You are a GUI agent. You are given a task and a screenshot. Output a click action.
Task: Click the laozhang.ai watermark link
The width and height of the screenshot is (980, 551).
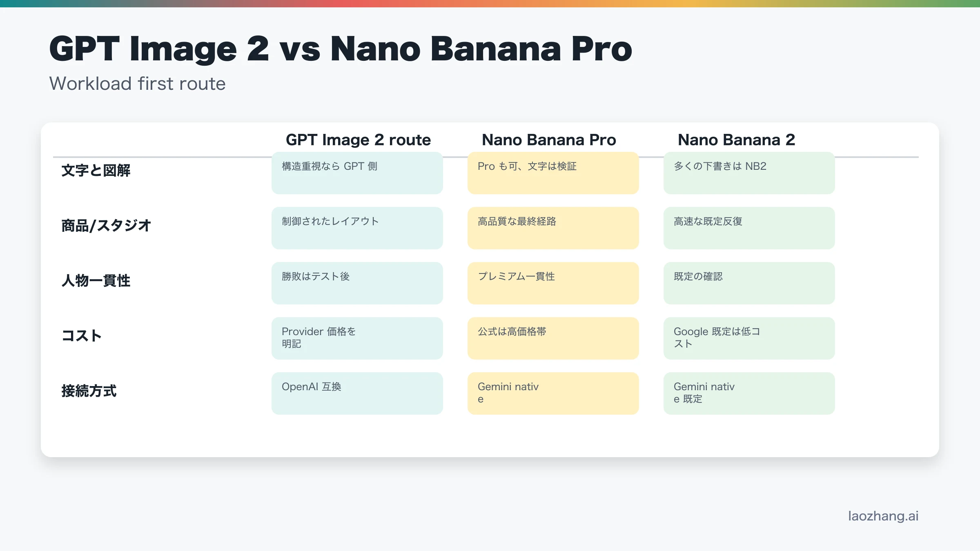(x=883, y=516)
